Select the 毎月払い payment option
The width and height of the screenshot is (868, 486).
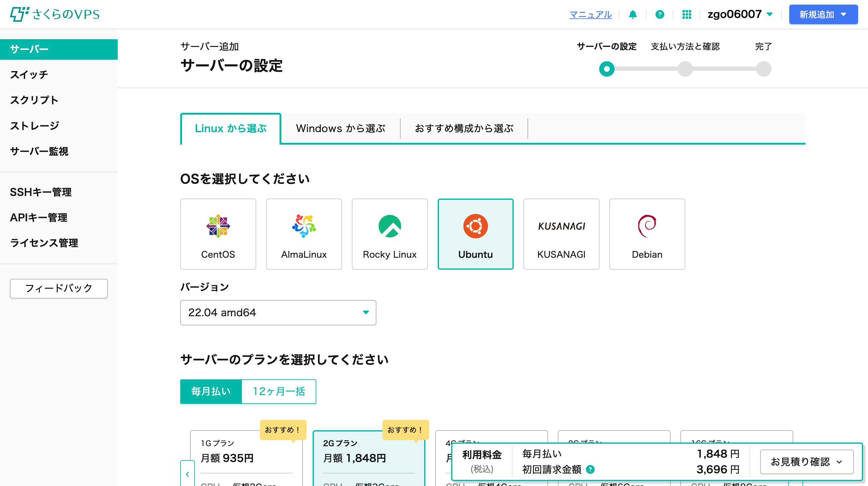coord(211,391)
